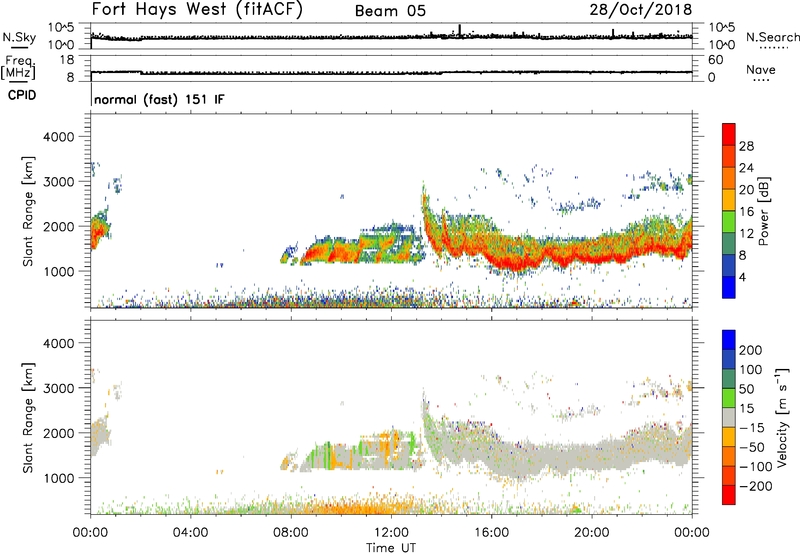Click the '20' label on Power colorbar

[746, 190]
